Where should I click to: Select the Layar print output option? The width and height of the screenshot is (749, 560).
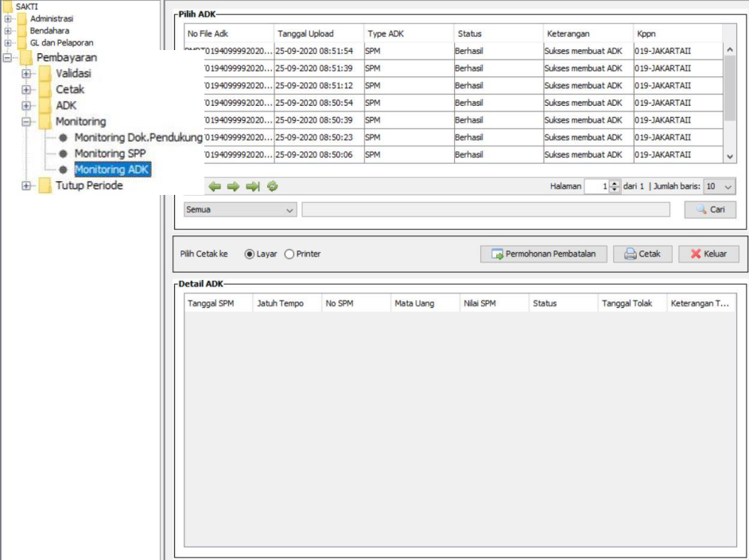click(250, 255)
